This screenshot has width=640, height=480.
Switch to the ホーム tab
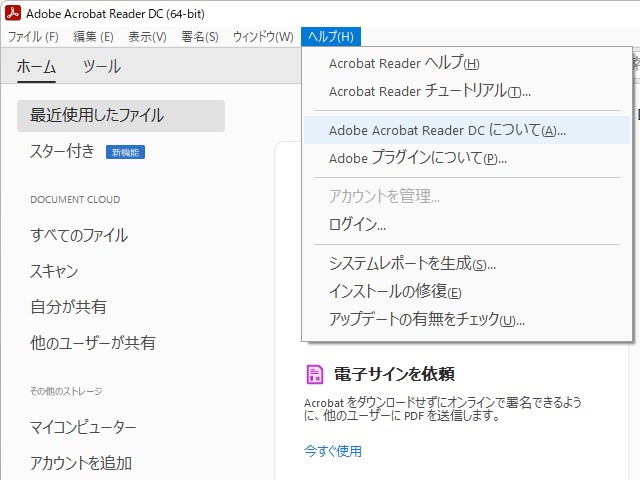coord(36,67)
